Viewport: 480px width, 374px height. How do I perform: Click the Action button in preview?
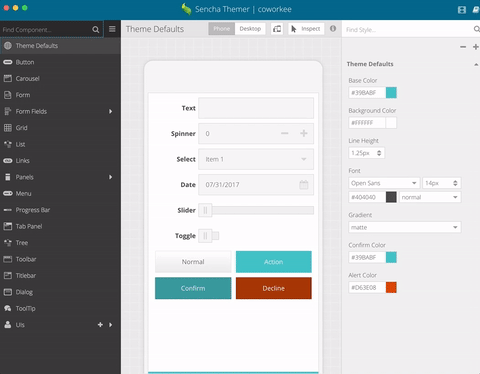coord(274,262)
